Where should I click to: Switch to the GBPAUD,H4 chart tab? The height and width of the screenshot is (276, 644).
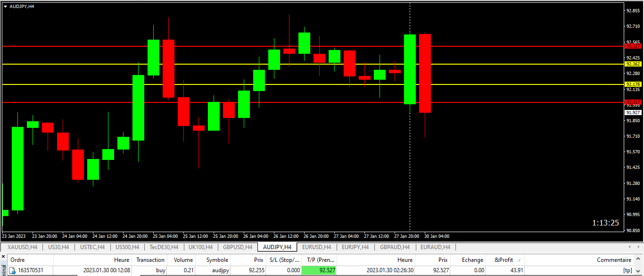coord(395,247)
